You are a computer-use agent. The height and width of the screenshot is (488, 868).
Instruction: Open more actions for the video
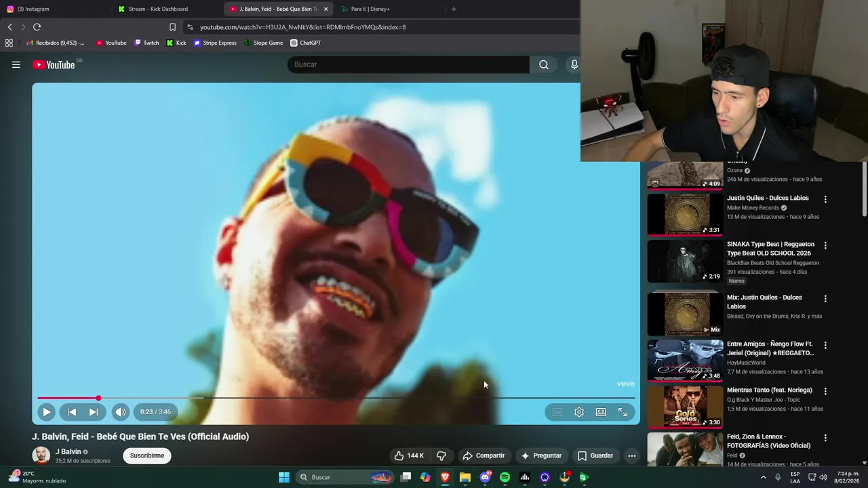(632, 455)
